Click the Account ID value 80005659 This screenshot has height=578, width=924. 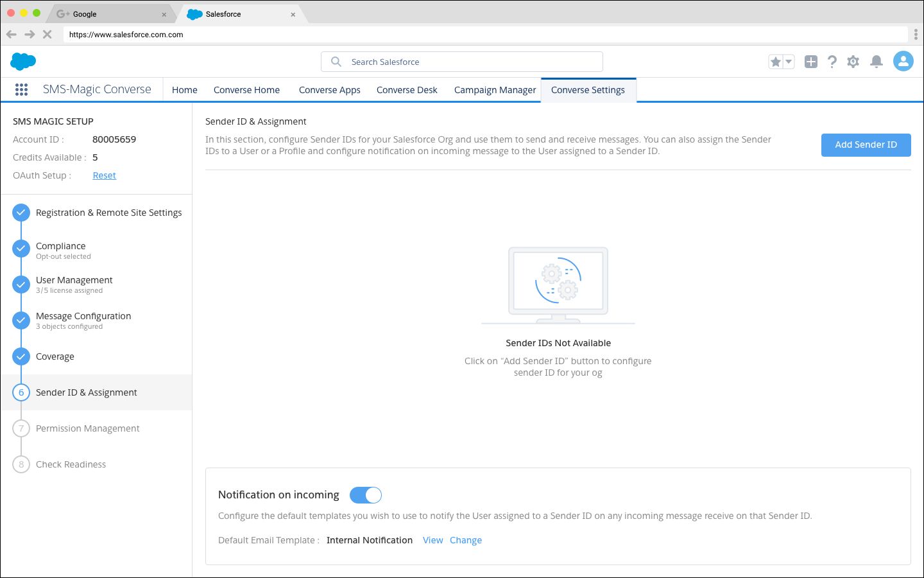coord(114,139)
